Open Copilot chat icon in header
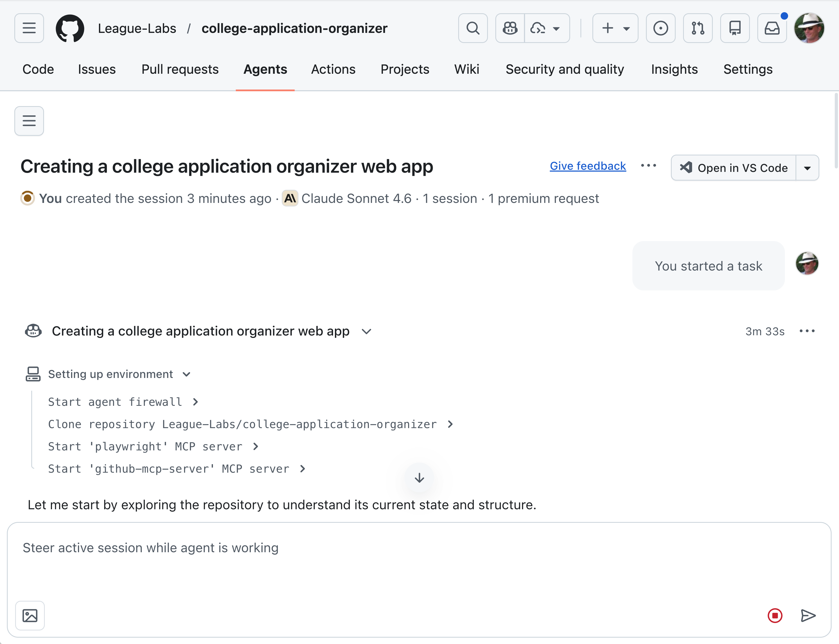 tap(510, 28)
